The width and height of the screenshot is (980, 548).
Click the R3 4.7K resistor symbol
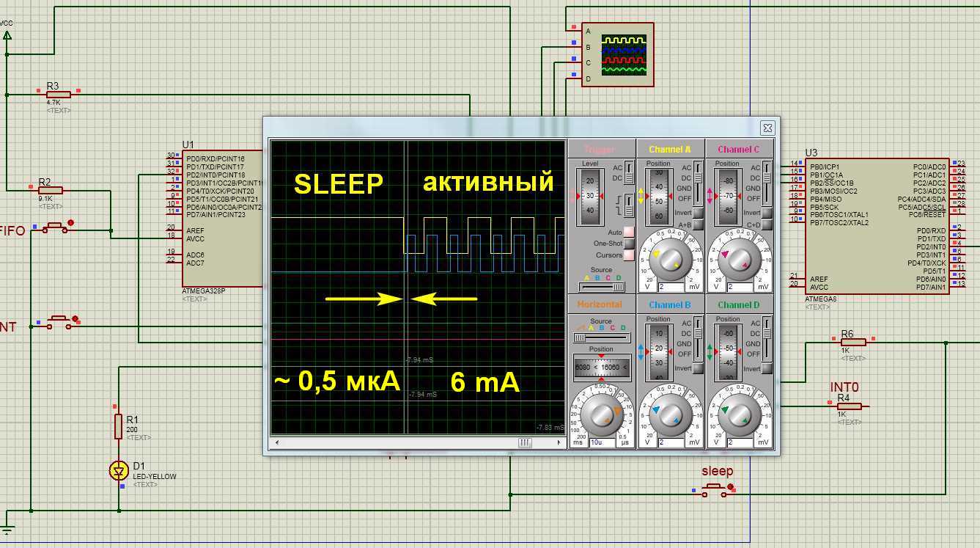59,93
